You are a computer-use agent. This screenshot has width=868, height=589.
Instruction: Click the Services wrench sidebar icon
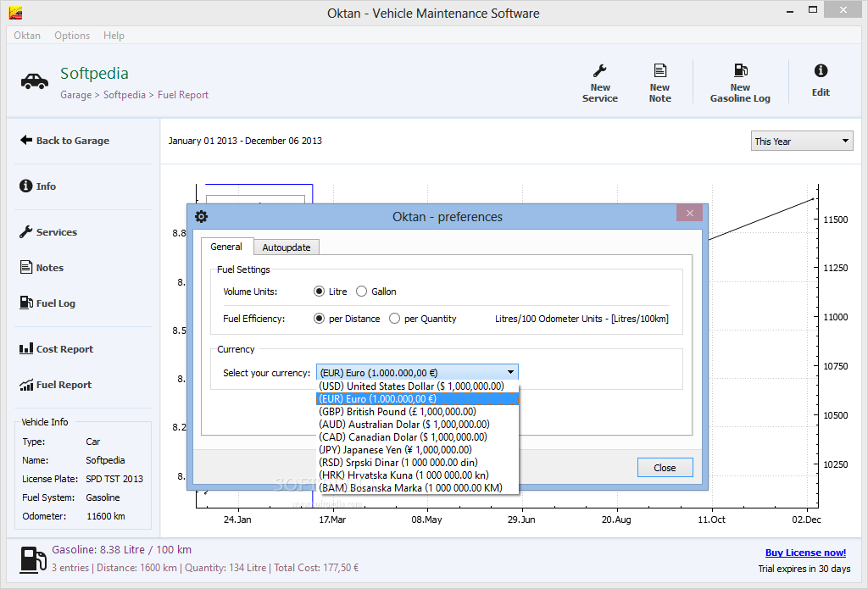25,232
